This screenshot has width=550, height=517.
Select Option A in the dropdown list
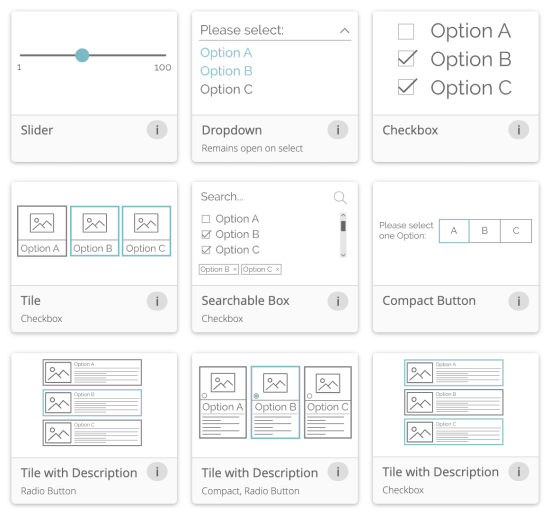click(x=226, y=53)
